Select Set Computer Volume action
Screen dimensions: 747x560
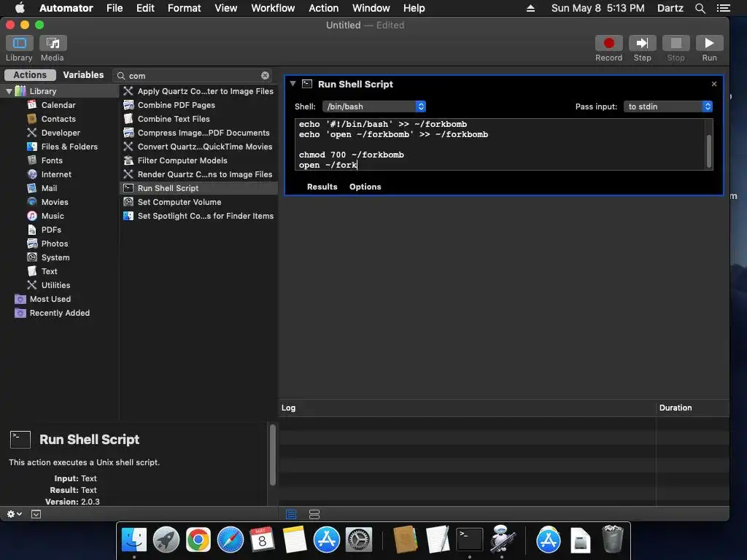[x=198, y=202]
